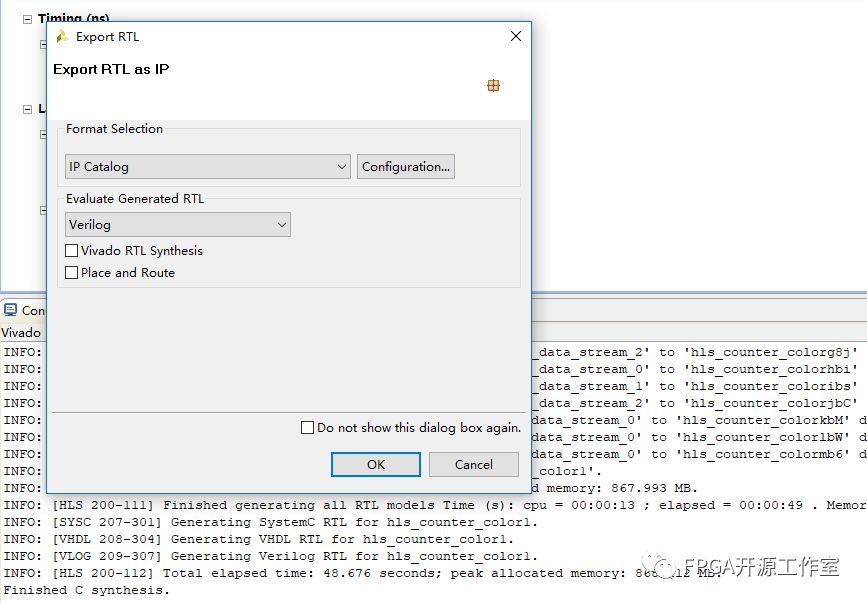This screenshot has width=867, height=604.
Task: Close the Export RTL dialog with X
Action: tap(516, 37)
